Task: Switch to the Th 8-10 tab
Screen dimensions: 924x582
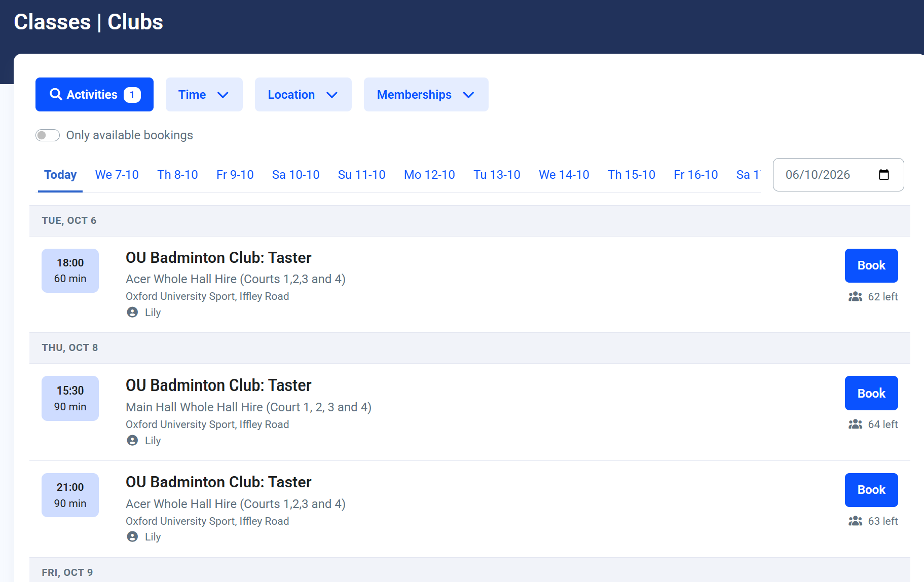Action: tap(177, 175)
